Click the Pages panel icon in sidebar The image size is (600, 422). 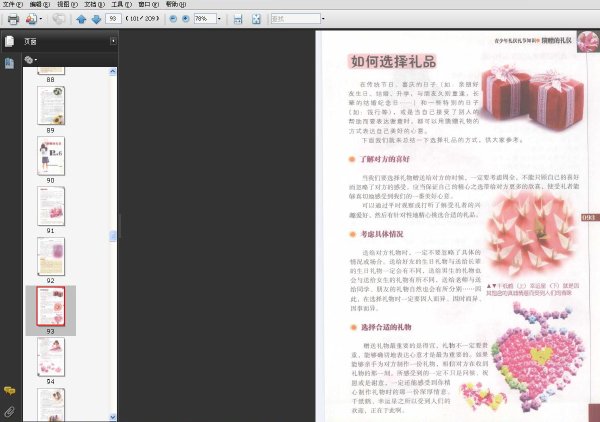pos(9,41)
